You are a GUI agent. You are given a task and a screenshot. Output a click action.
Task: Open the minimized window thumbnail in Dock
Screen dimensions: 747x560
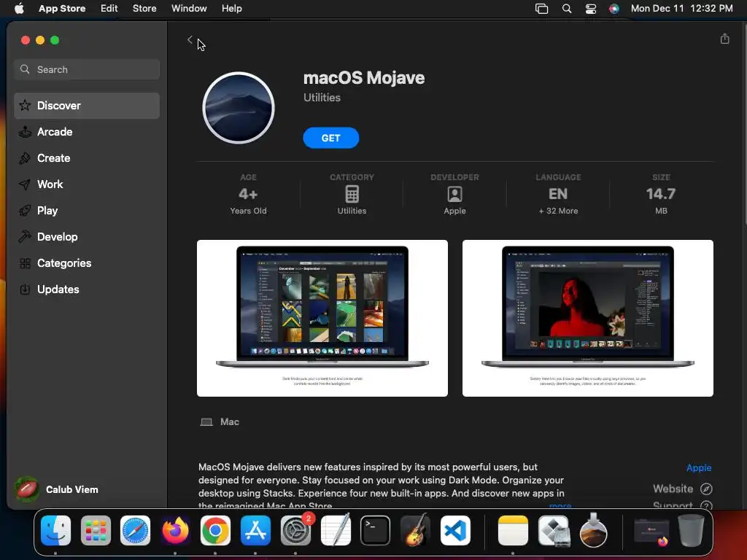pyautogui.click(x=651, y=531)
